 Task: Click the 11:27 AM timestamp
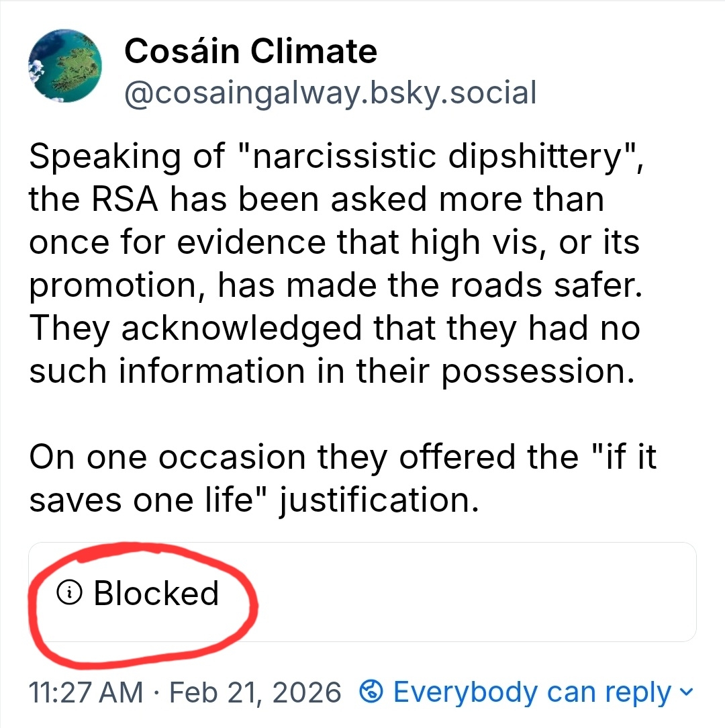click(x=86, y=692)
